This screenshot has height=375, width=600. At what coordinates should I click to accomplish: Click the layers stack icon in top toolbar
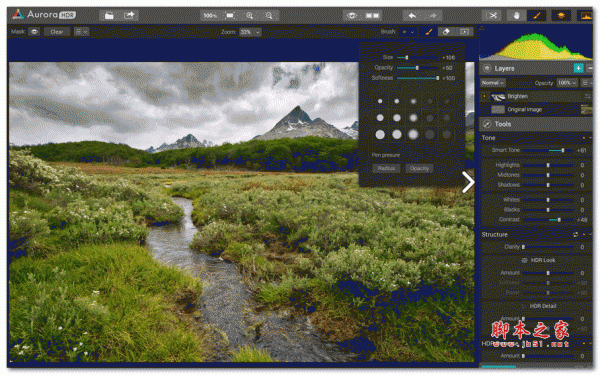coord(561,16)
